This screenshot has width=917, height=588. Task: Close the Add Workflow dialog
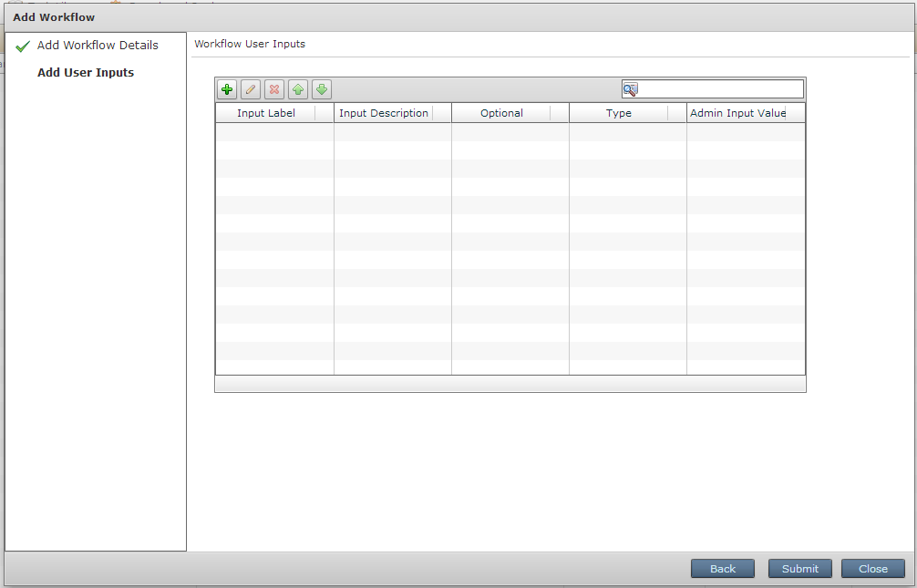[872, 568]
